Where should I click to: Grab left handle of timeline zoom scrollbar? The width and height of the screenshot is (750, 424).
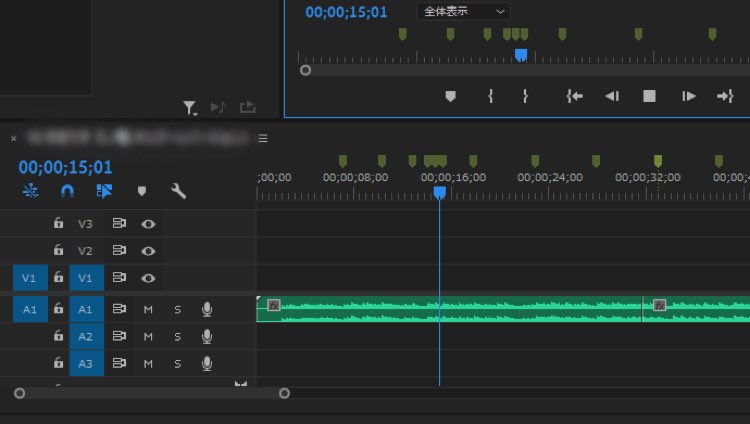20,393
